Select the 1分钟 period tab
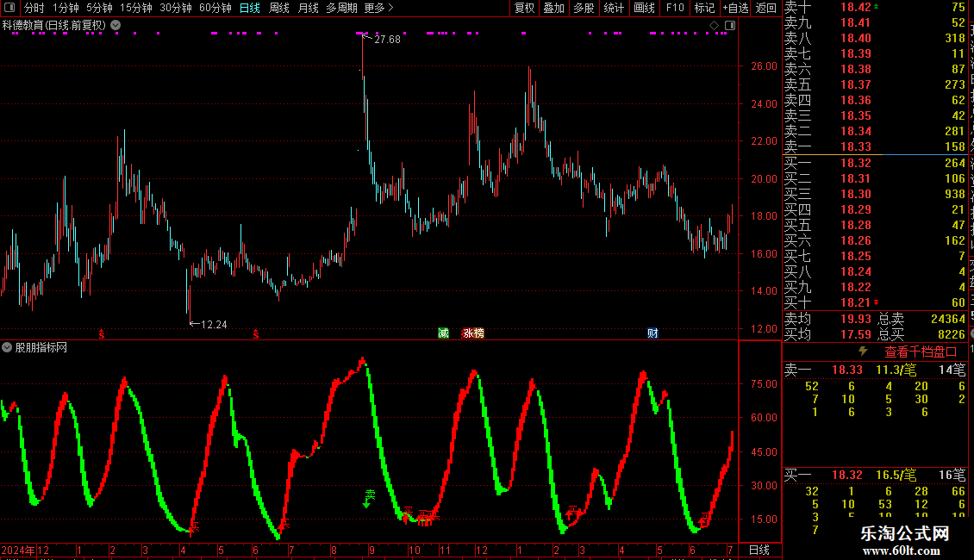This screenshot has height=560, width=974. 66,8
